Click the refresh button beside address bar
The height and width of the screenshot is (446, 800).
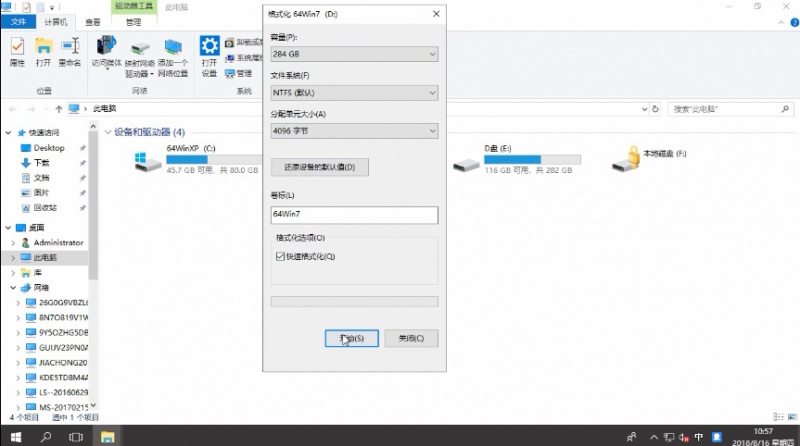pyautogui.click(x=656, y=109)
